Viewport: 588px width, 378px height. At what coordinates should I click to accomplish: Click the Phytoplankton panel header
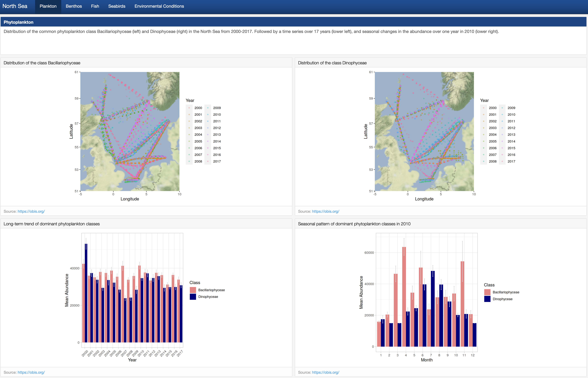point(18,22)
